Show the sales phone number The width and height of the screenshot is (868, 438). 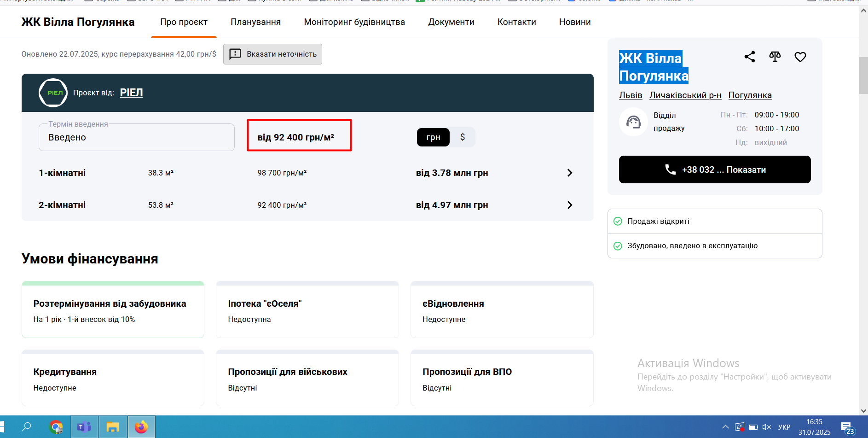[x=715, y=169]
